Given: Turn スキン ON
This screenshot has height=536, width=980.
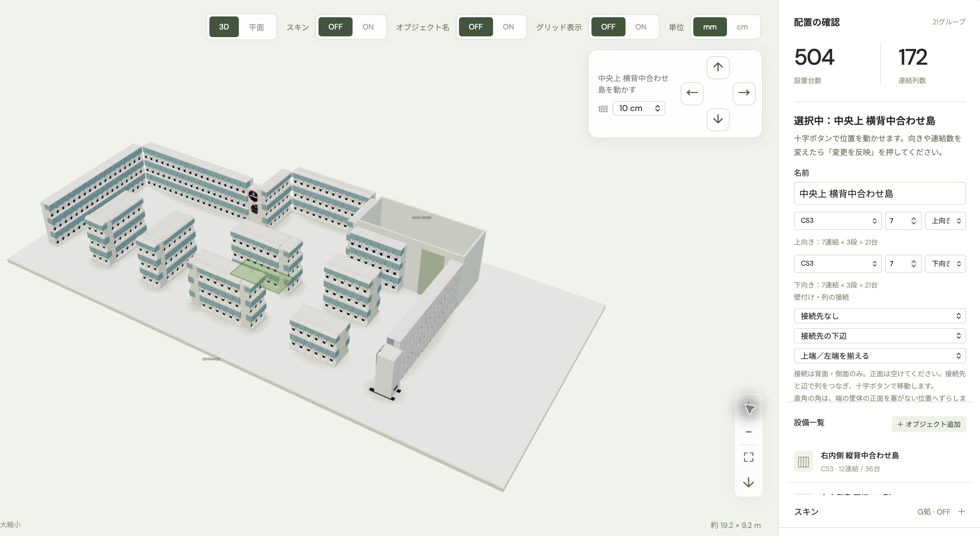Looking at the screenshot, I should click(x=368, y=27).
